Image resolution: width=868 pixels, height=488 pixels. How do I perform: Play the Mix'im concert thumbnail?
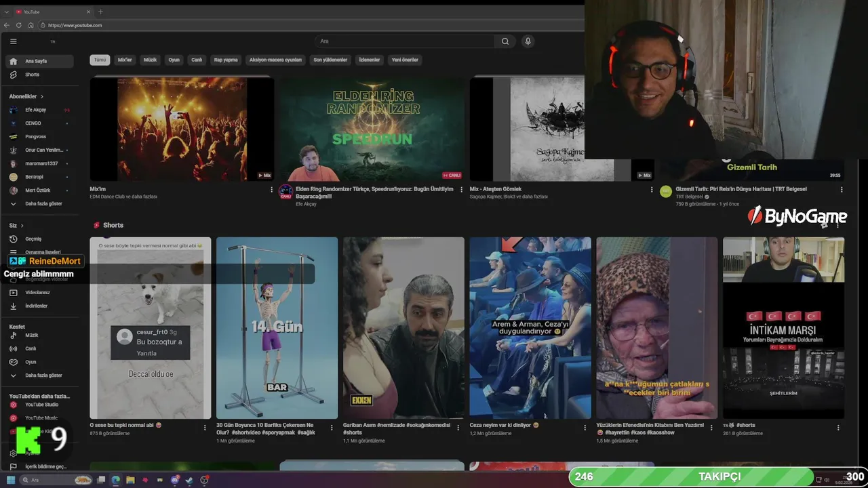[x=182, y=129]
